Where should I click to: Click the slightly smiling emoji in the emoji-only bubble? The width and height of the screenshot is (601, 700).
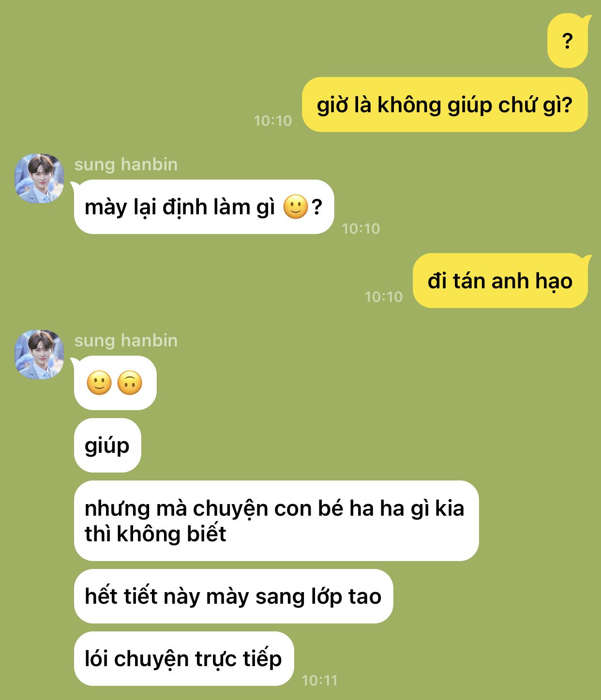pyautogui.click(x=99, y=383)
